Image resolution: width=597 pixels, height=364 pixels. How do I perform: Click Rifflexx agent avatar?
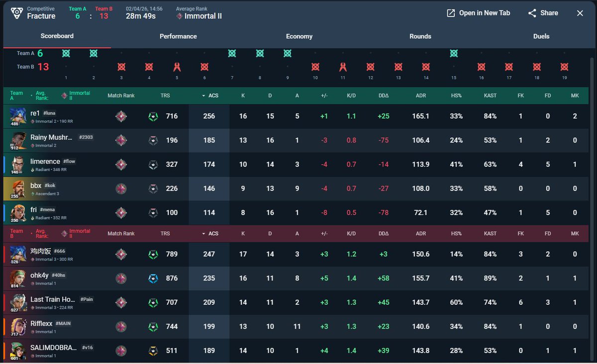pos(18,327)
